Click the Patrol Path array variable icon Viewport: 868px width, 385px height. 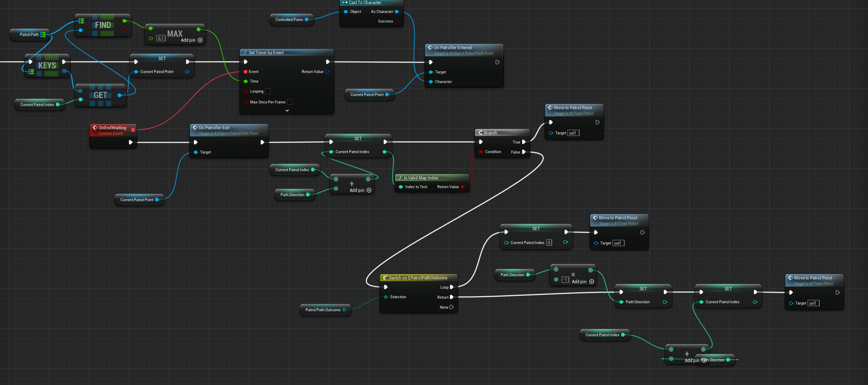coord(43,35)
